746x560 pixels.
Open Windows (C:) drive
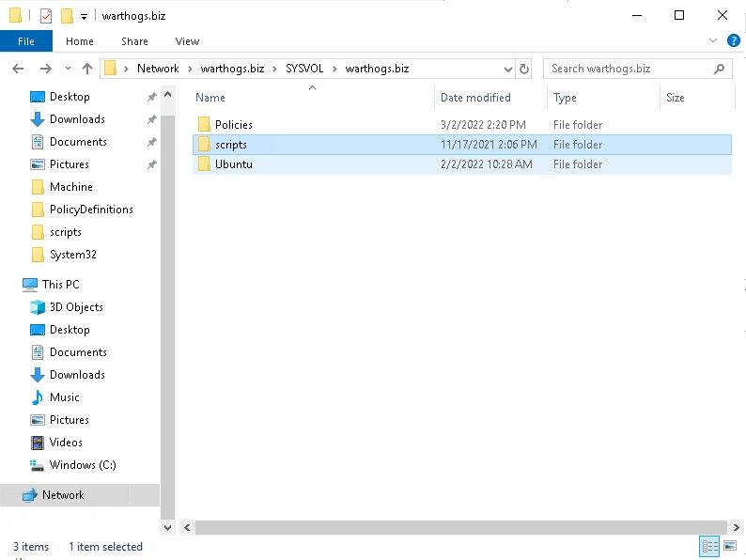pos(83,465)
